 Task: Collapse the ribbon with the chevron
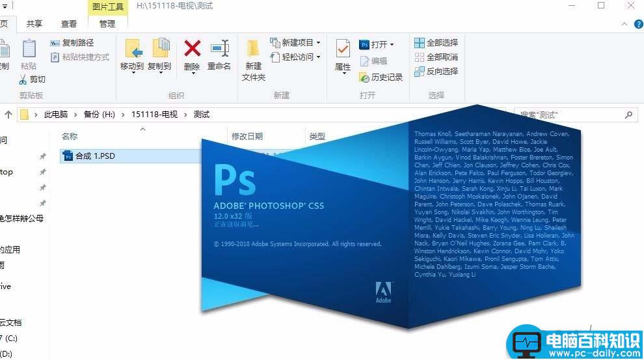[x=624, y=24]
